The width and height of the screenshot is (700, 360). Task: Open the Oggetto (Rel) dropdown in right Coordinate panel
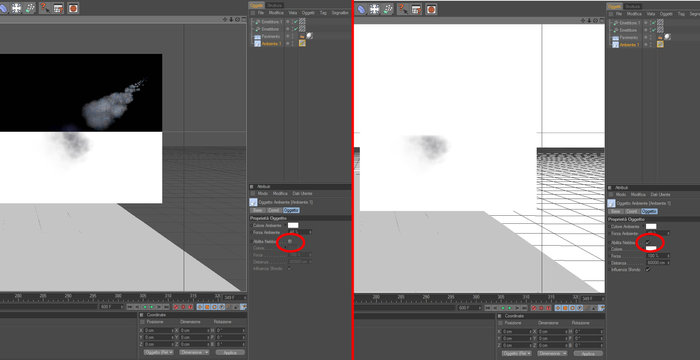click(517, 353)
